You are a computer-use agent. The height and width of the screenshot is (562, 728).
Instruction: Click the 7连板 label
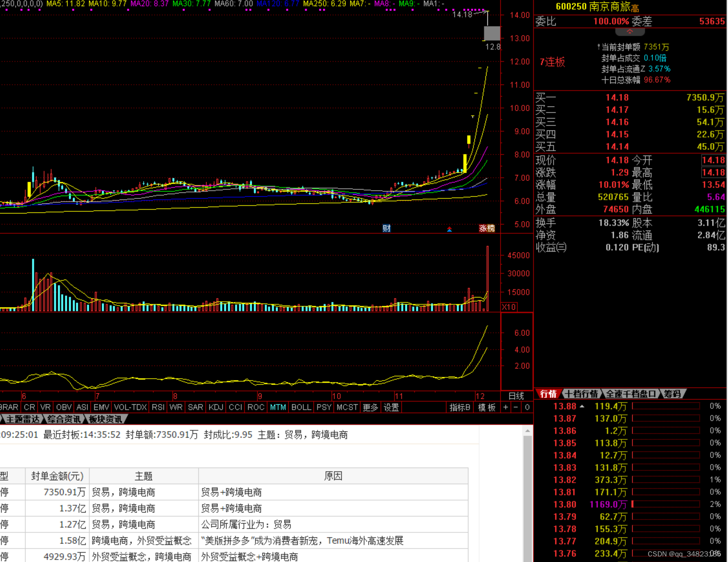(x=552, y=62)
